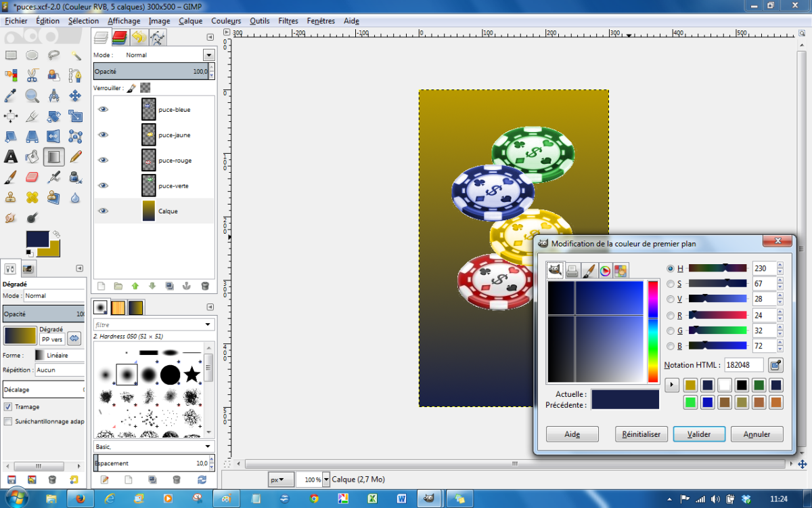Select the Airbrush tool
This screenshot has width=812, height=508.
tap(54, 177)
